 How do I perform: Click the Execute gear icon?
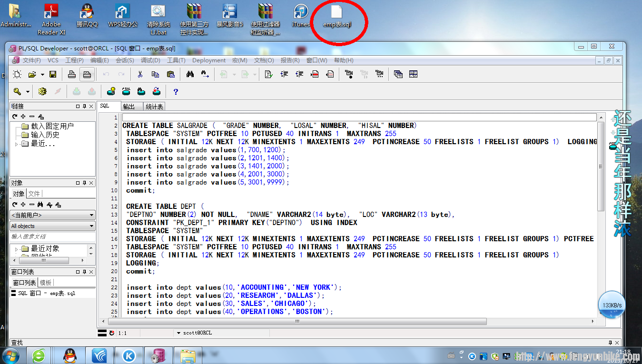point(42,91)
